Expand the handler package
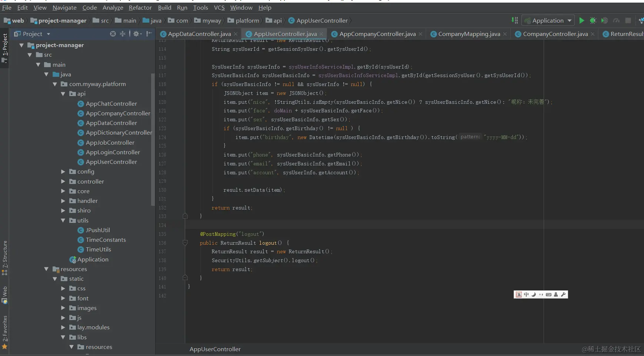This screenshot has width=644, height=356. pyautogui.click(x=63, y=201)
